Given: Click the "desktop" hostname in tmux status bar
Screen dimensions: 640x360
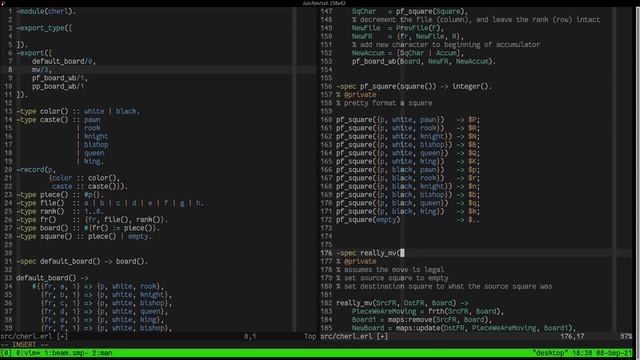Looking at the screenshot, I should [x=550, y=353].
